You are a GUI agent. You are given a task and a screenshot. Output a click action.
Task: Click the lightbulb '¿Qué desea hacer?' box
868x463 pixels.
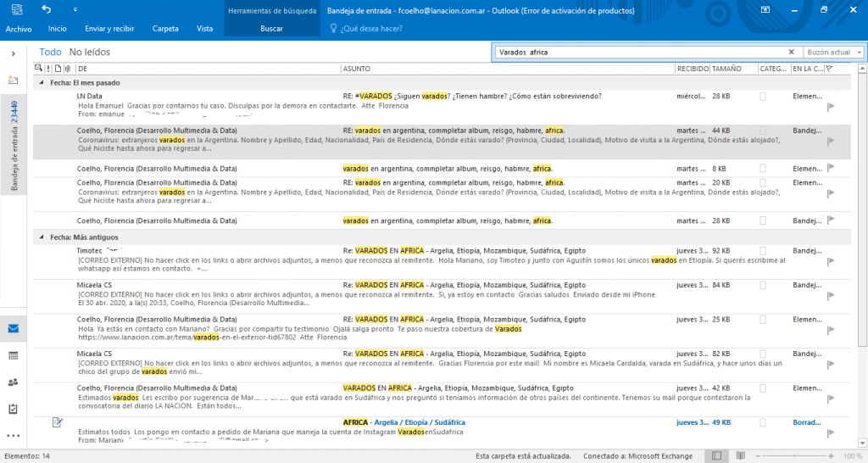366,29
